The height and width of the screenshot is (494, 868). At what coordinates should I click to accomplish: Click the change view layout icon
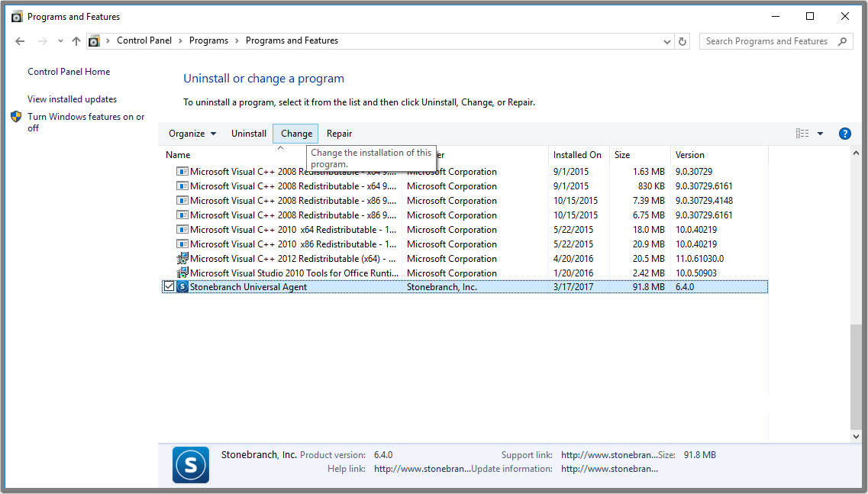[x=802, y=134]
